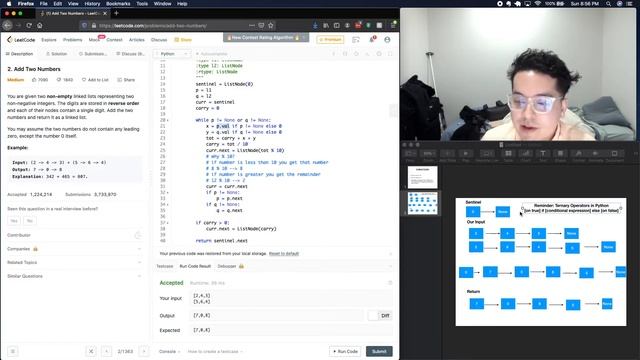Open How to create a testcase link
Viewport: 640px width, 360px height.
215,351
